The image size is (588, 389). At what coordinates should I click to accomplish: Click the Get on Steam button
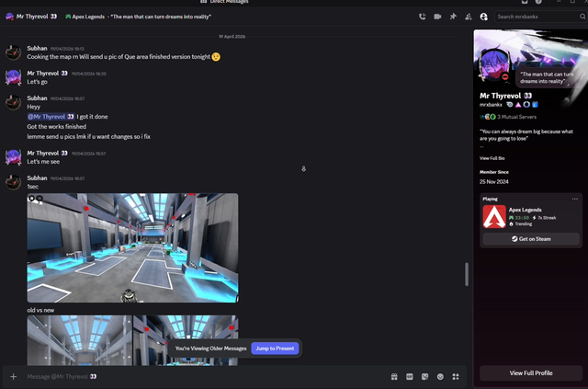pyautogui.click(x=531, y=239)
